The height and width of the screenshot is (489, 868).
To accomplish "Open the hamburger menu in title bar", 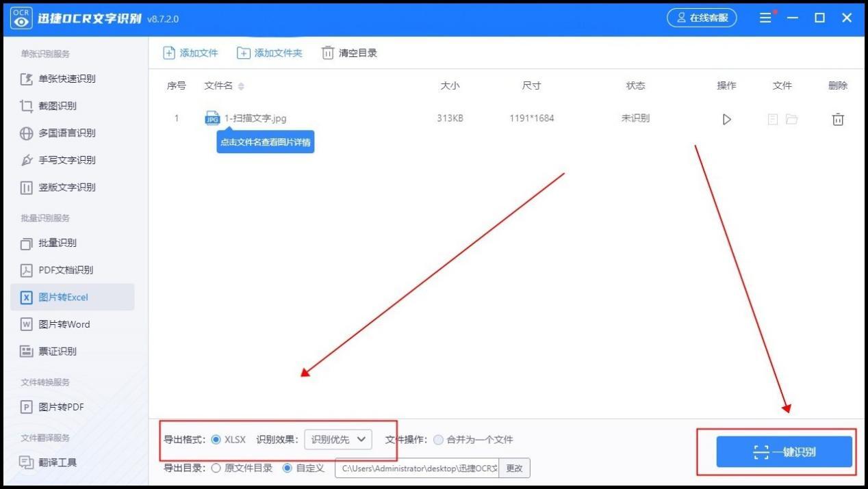I will [765, 18].
